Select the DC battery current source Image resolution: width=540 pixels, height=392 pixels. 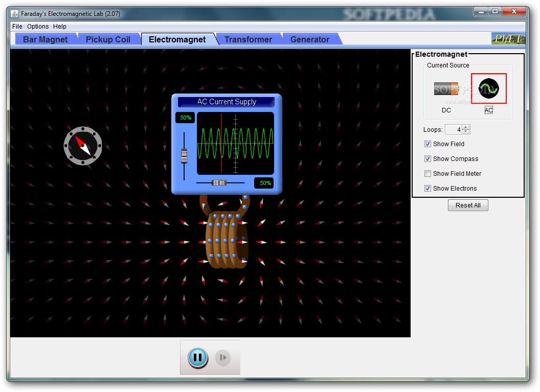(x=446, y=88)
